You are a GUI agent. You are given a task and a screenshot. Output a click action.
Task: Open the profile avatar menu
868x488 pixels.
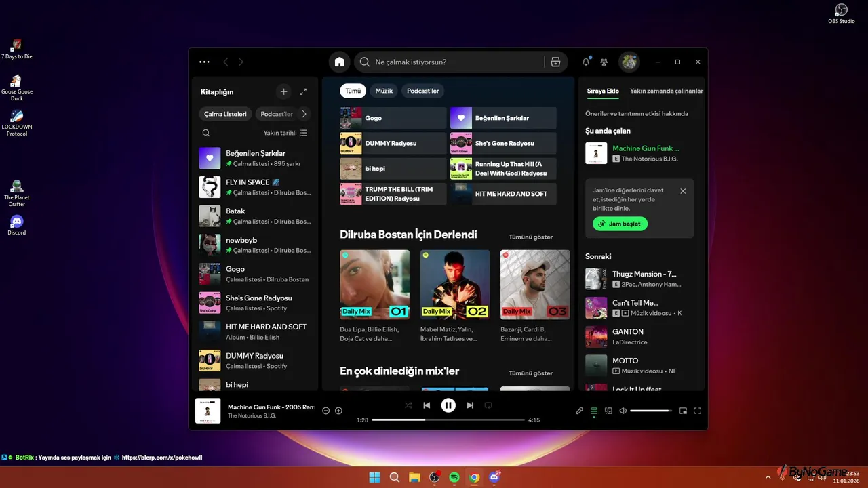(x=629, y=62)
